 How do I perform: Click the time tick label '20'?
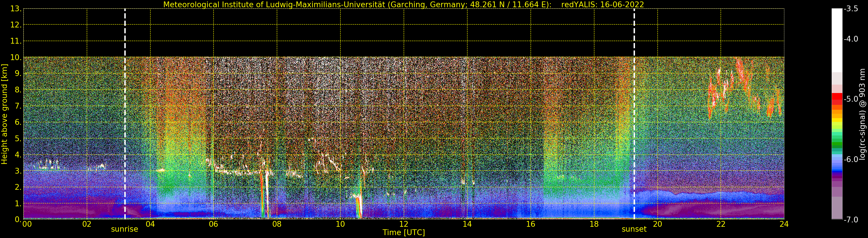[657, 224]
